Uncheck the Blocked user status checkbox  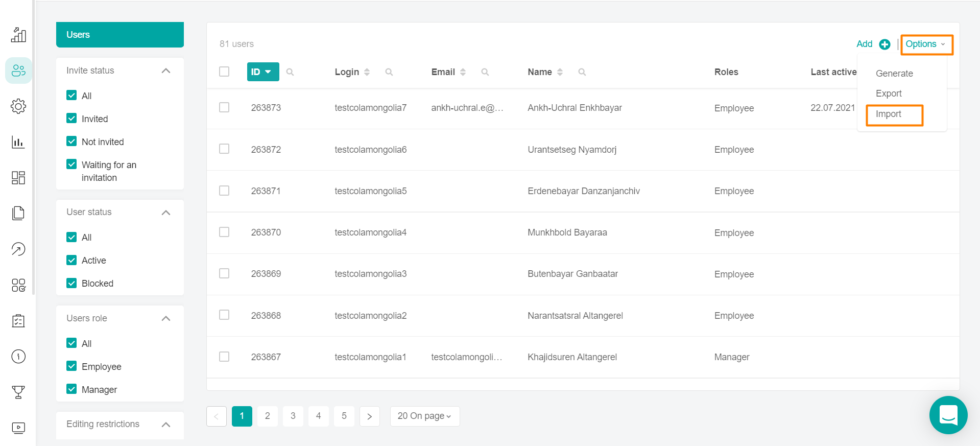71,283
